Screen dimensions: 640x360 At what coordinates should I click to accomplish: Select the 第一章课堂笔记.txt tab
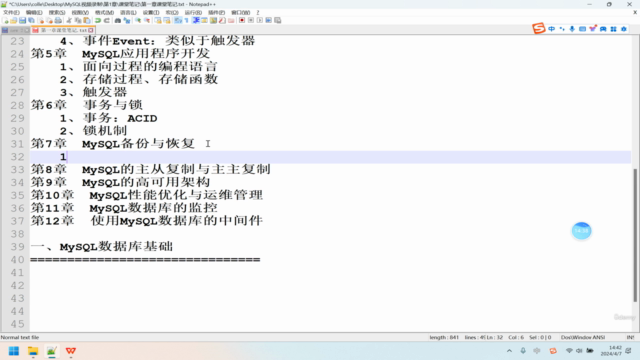62,30
